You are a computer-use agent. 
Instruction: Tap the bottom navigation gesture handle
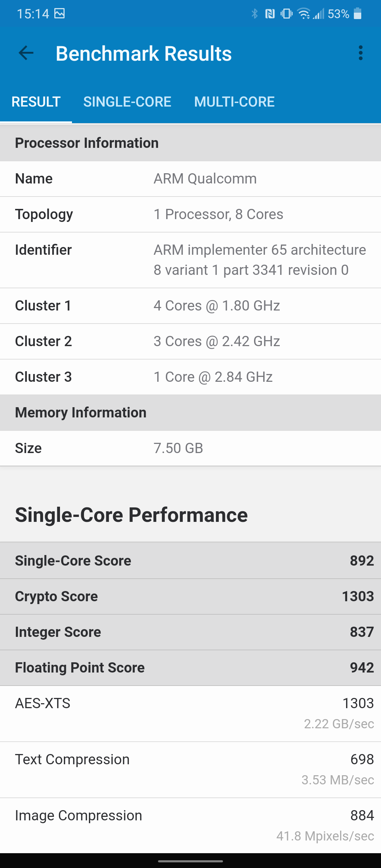[190, 861]
